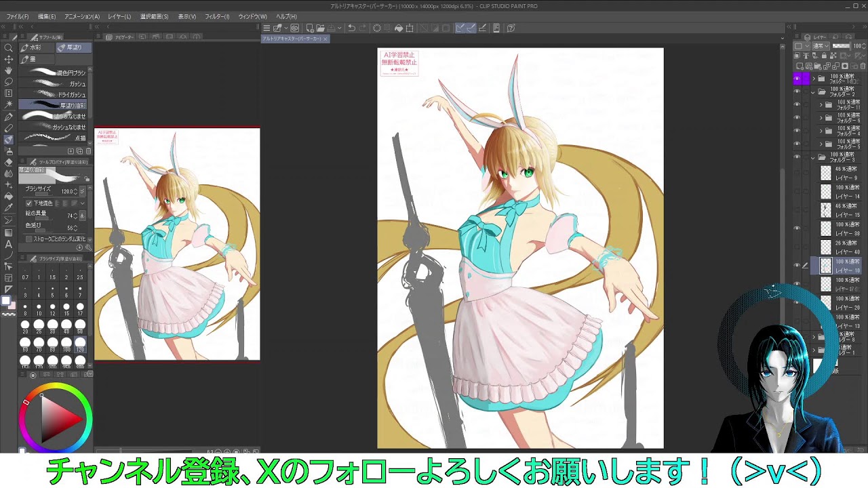Viewport: 868px width, 488px height.
Task: Select the Blend tool
Action: point(8,174)
